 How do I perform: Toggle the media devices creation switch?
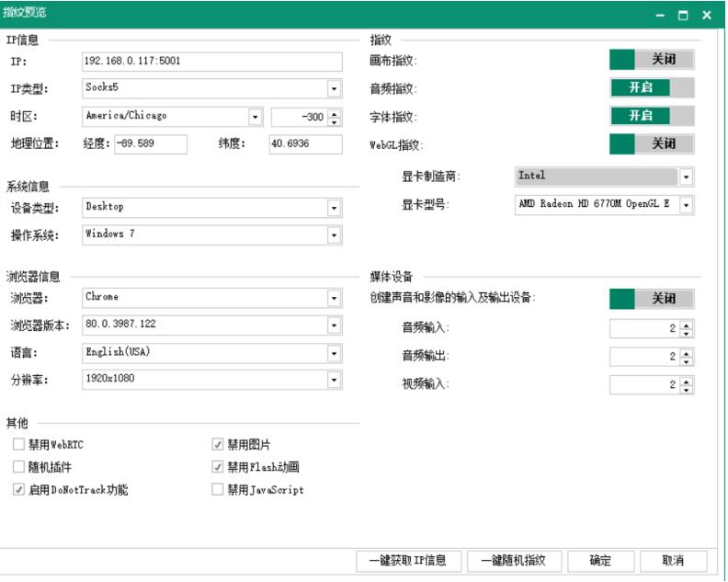[x=652, y=298]
